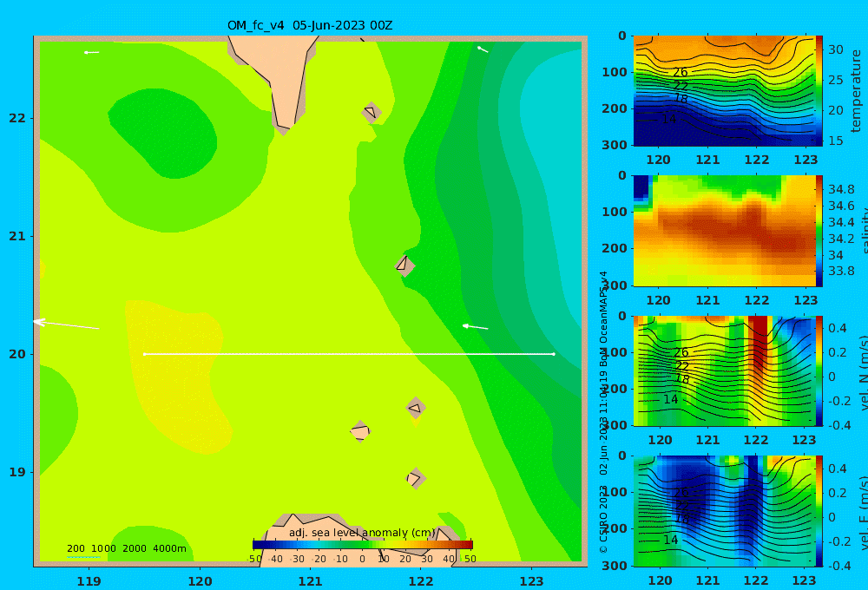Click the island marker near 19N 122E

click(x=416, y=478)
